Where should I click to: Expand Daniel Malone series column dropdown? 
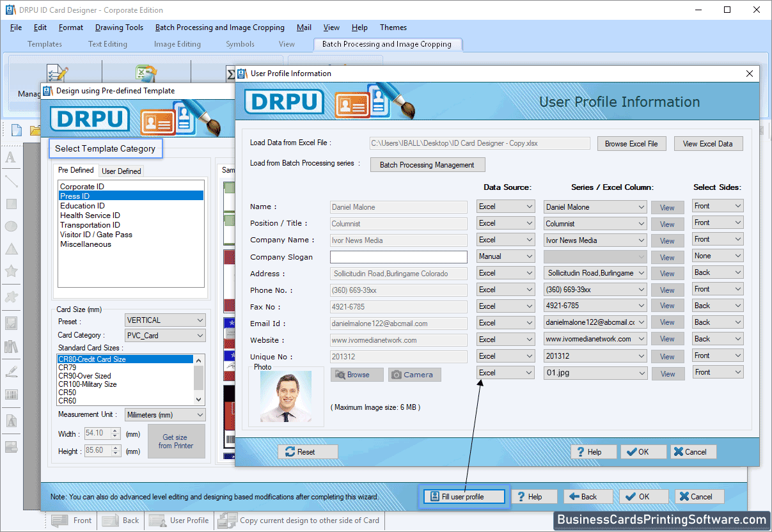tap(595, 207)
